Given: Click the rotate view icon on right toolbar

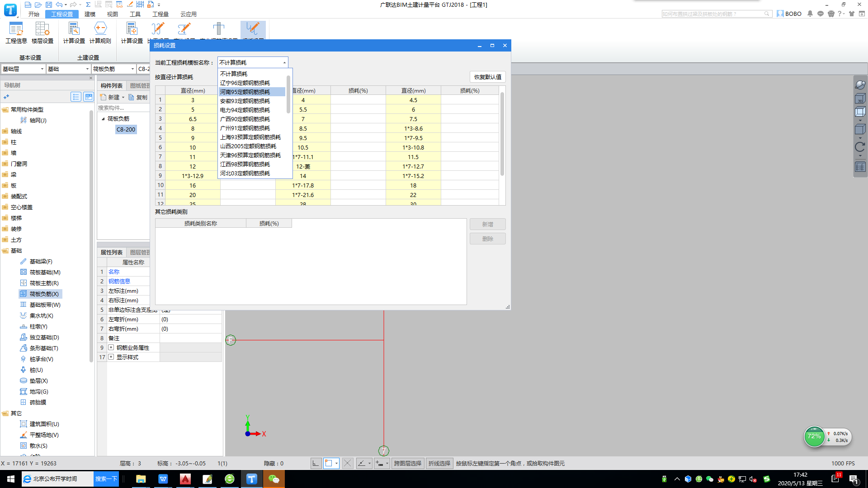Looking at the screenshot, I should 860,147.
